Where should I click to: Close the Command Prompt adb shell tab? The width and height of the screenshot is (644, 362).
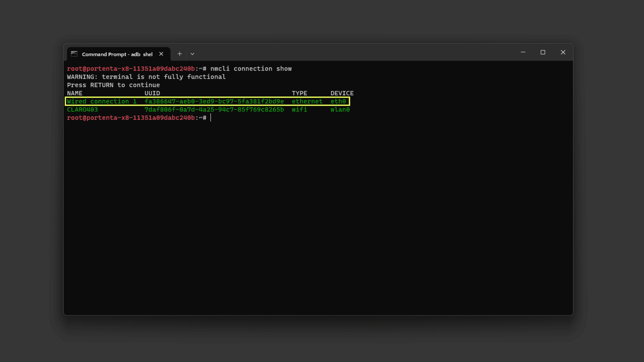[161, 54]
